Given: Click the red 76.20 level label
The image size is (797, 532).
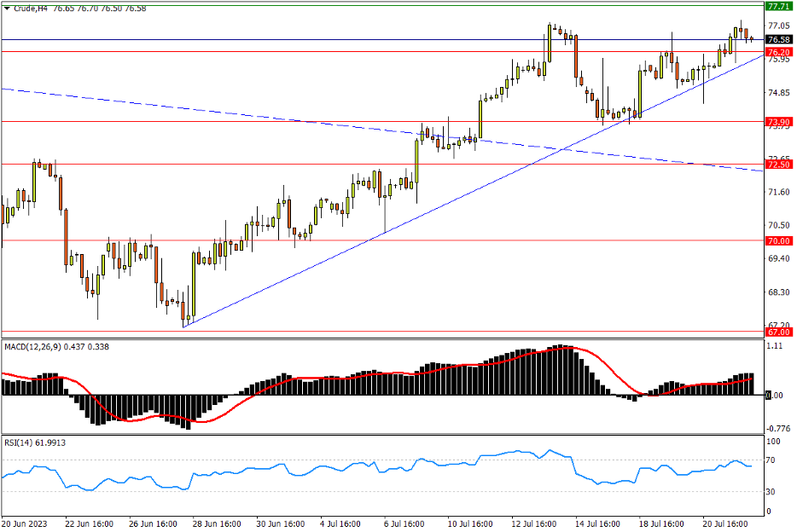Looking at the screenshot, I should pyautogui.click(x=777, y=52).
